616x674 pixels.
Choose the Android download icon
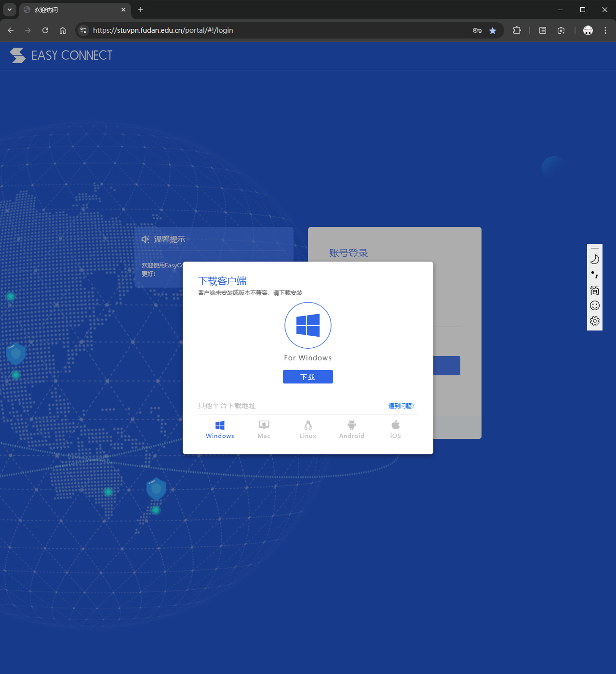pyautogui.click(x=351, y=425)
